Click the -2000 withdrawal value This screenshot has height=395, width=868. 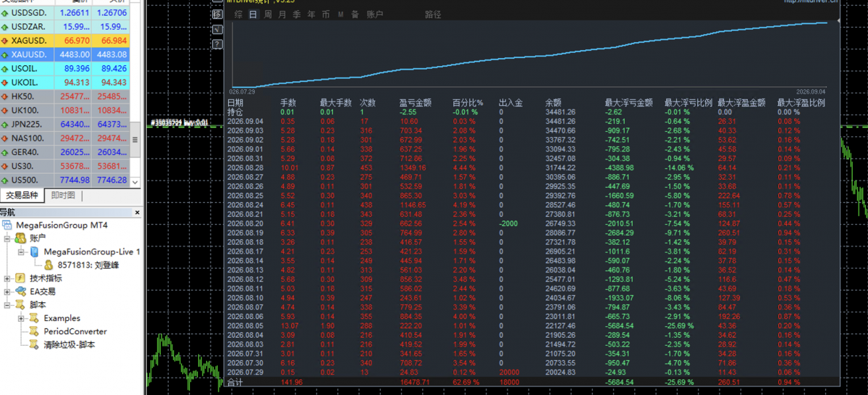[x=509, y=223]
